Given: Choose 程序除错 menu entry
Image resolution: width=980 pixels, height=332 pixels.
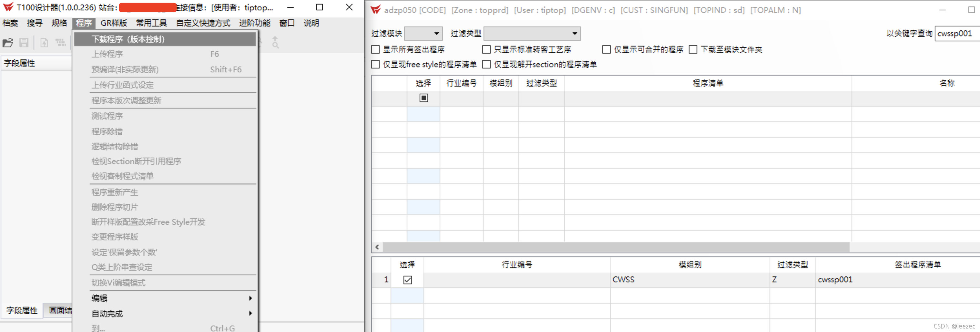Looking at the screenshot, I should tap(165, 131).
